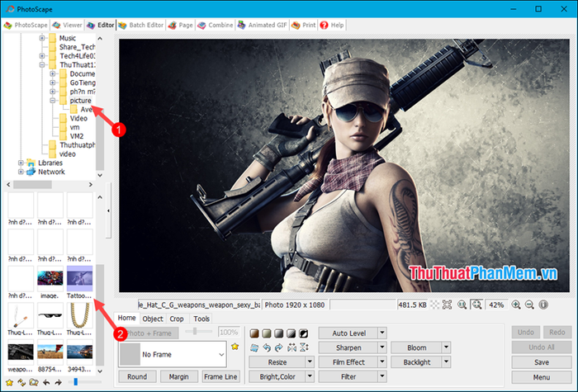The image size is (578, 392).
Task: Click the zoom out magnifier icon
Action: click(x=529, y=305)
